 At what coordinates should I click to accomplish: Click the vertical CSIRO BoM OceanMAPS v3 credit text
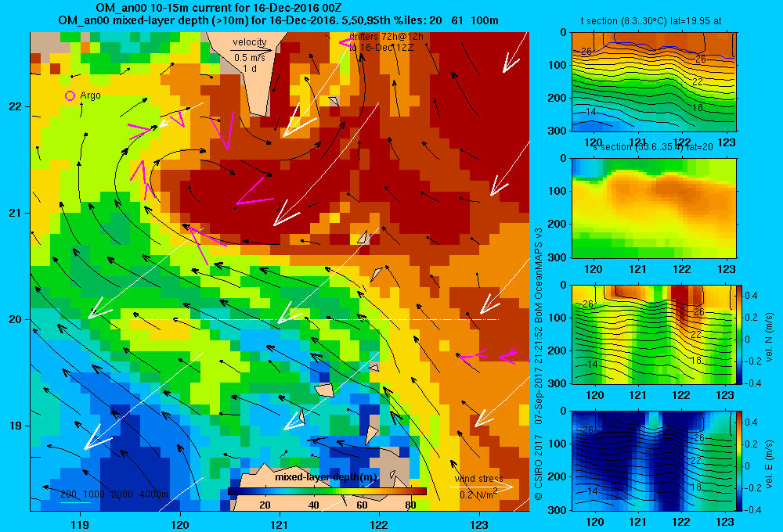539,364
